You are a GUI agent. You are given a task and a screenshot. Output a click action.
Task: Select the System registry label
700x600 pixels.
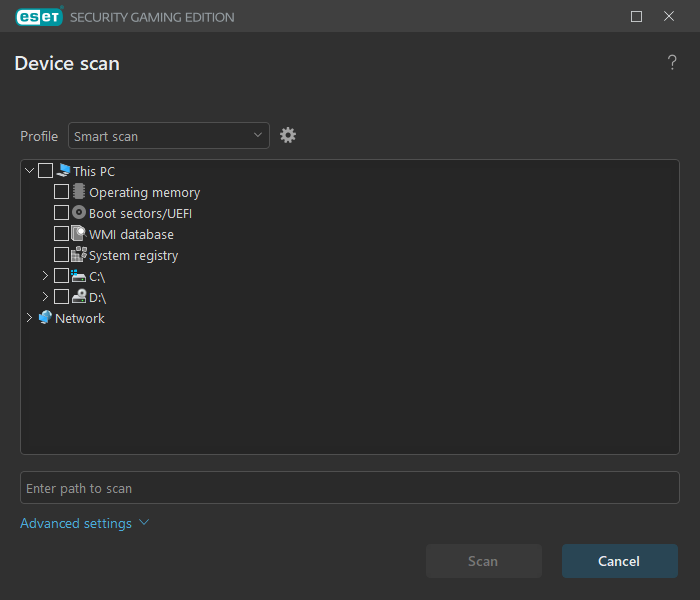[133, 255]
